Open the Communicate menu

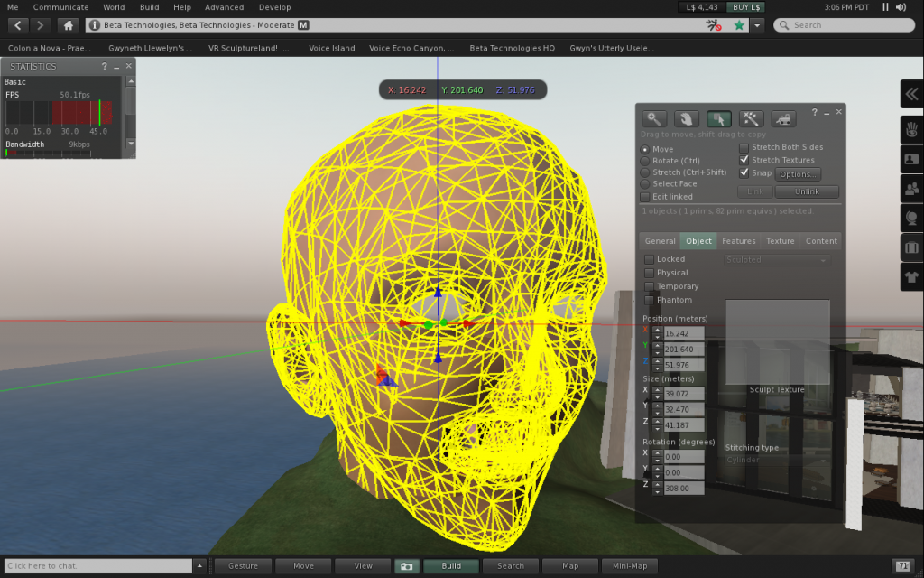pyautogui.click(x=60, y=7)
